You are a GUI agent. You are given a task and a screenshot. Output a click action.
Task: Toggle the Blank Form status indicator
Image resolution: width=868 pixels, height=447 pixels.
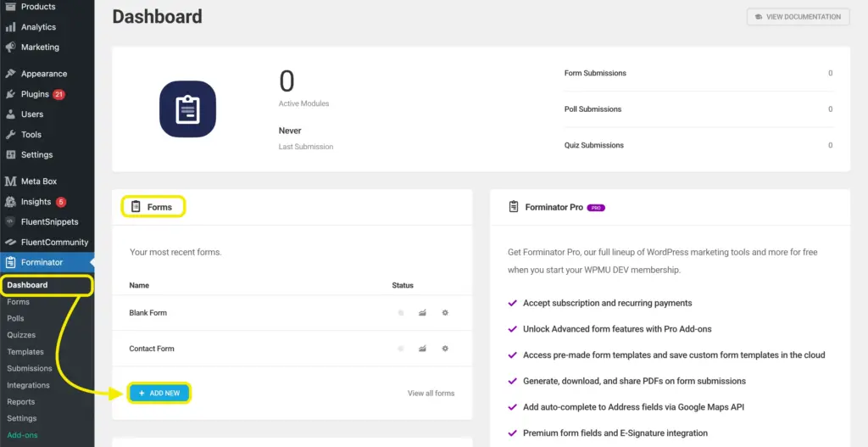coord(401,313)
